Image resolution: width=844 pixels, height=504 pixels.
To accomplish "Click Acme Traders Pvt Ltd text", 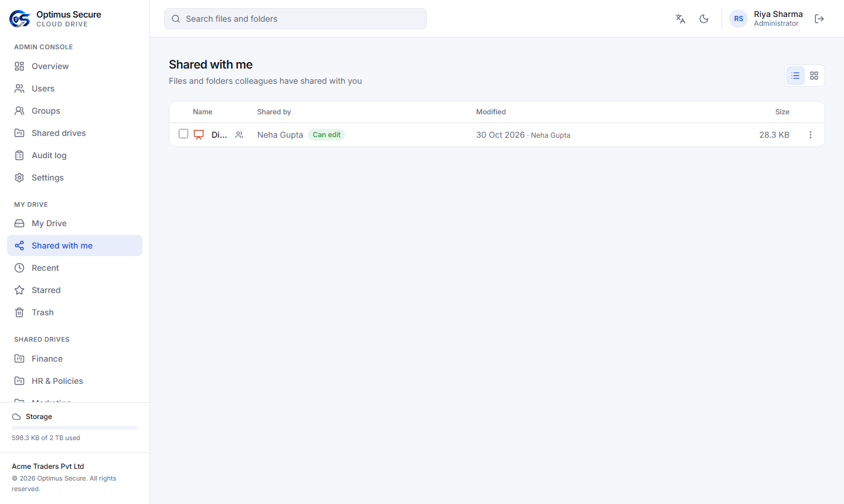I will pos(48,466).
